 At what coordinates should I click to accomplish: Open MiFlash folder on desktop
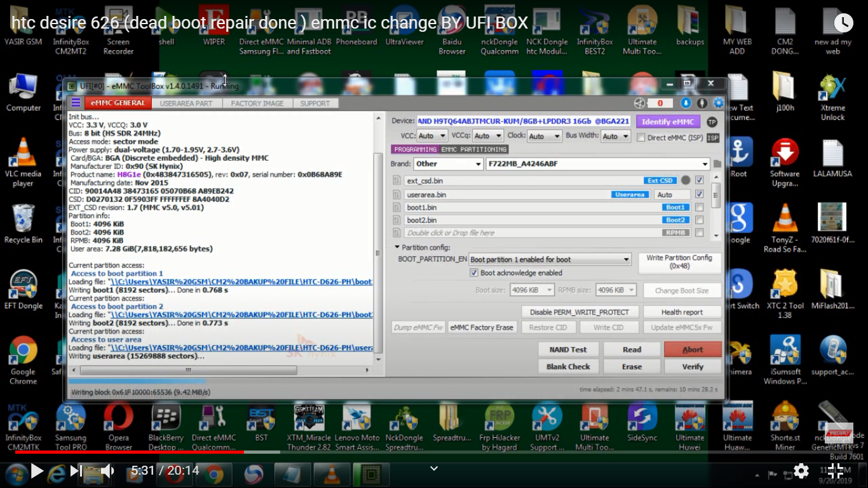click(832, 290)
